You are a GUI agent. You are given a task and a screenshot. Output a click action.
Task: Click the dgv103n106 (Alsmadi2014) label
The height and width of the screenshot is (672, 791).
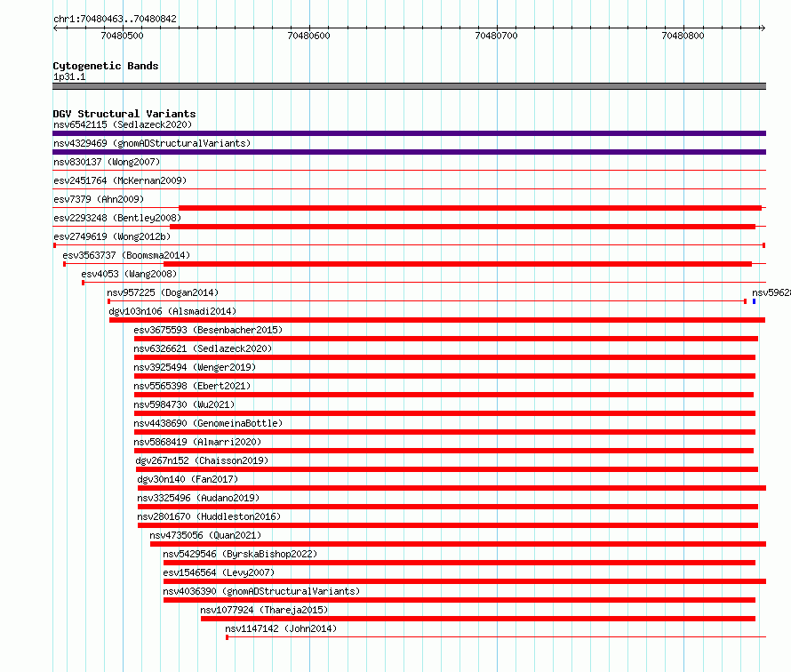[172, 311]
